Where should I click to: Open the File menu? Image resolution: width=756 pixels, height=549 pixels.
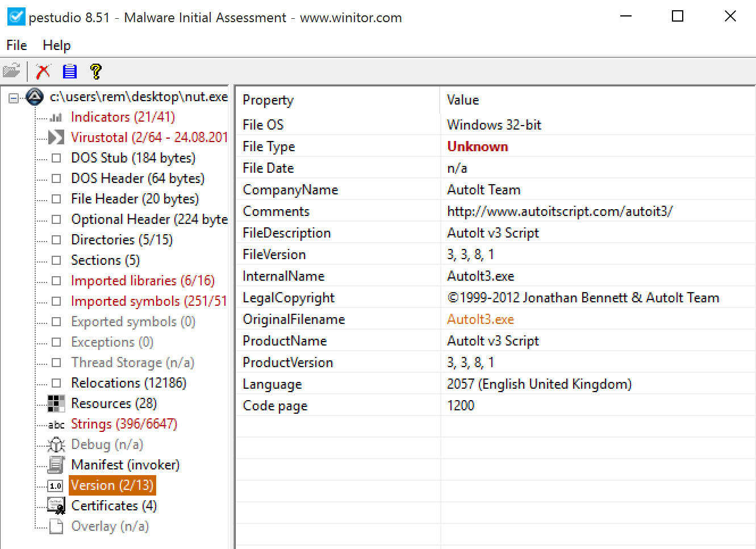16,45
